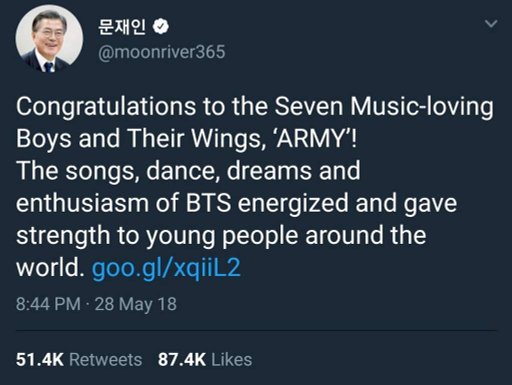Open the goo.gl/xqiiL2 link
This screenshot has width=512, height=385.
coord(166,268)
